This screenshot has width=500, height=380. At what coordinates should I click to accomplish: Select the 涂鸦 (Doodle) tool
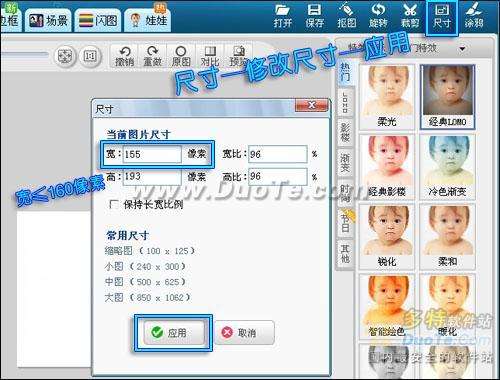click(474, 16)
